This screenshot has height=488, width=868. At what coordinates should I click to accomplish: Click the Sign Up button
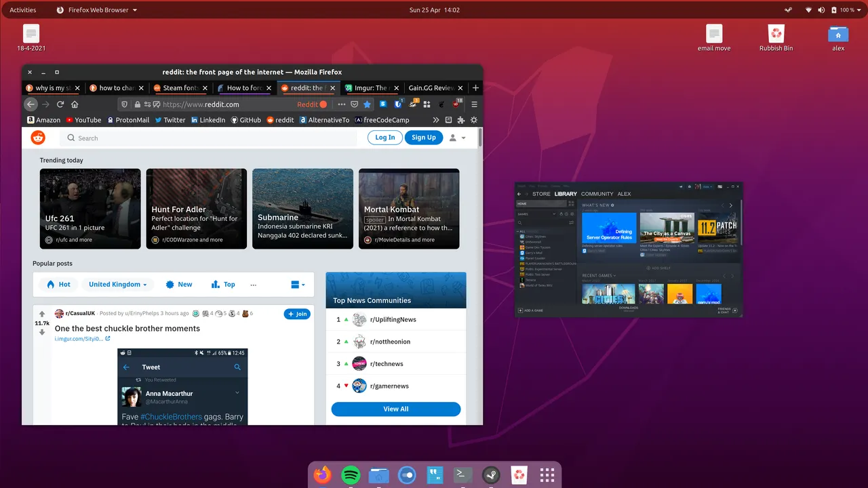click(x=424, y=138)
